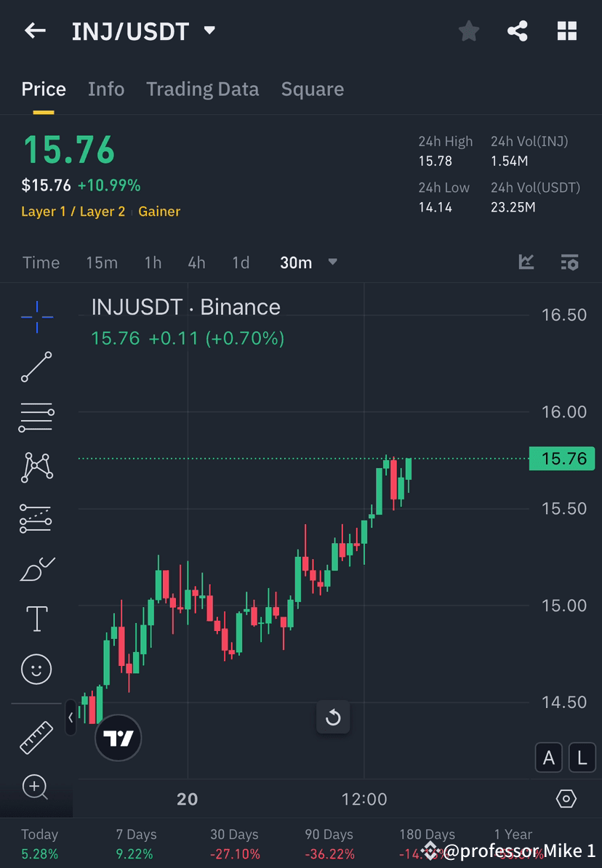Select the crosshair cursor tool
The height and width of the screenshot is (868, 602).
[36, 316]
